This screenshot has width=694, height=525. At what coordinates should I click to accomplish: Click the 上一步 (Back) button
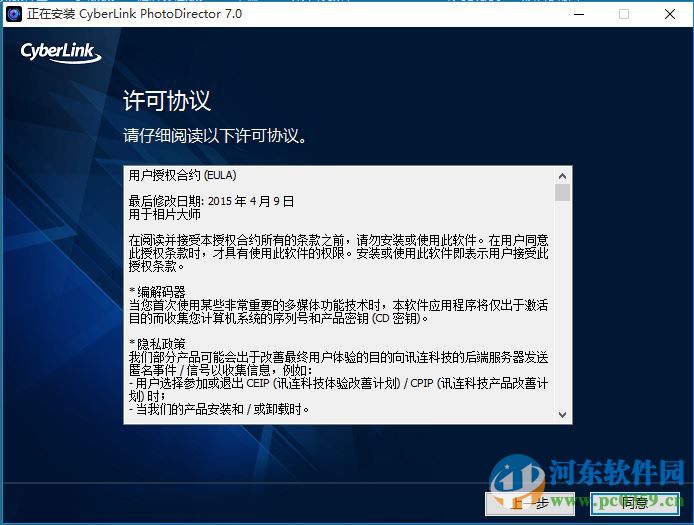[x=530, y=504]
